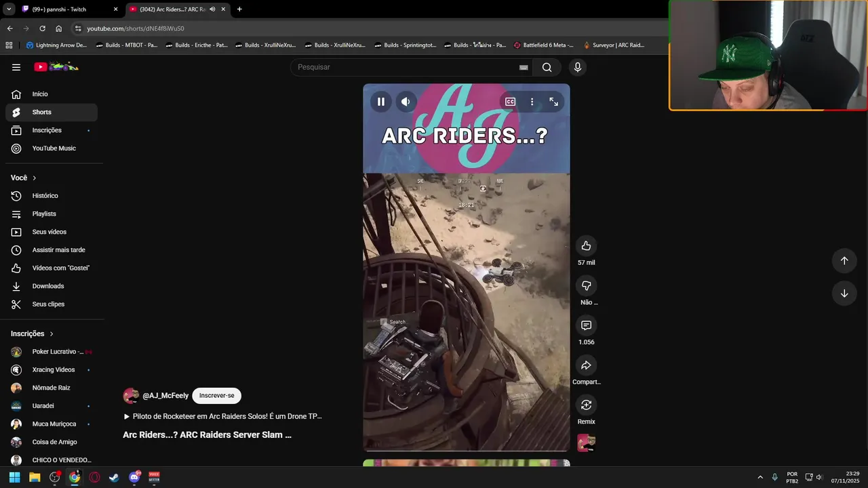This screenshot has width=868, height=488.
Task: Open the Piloto de Rocketeer related video link
Action: point(222,416)
